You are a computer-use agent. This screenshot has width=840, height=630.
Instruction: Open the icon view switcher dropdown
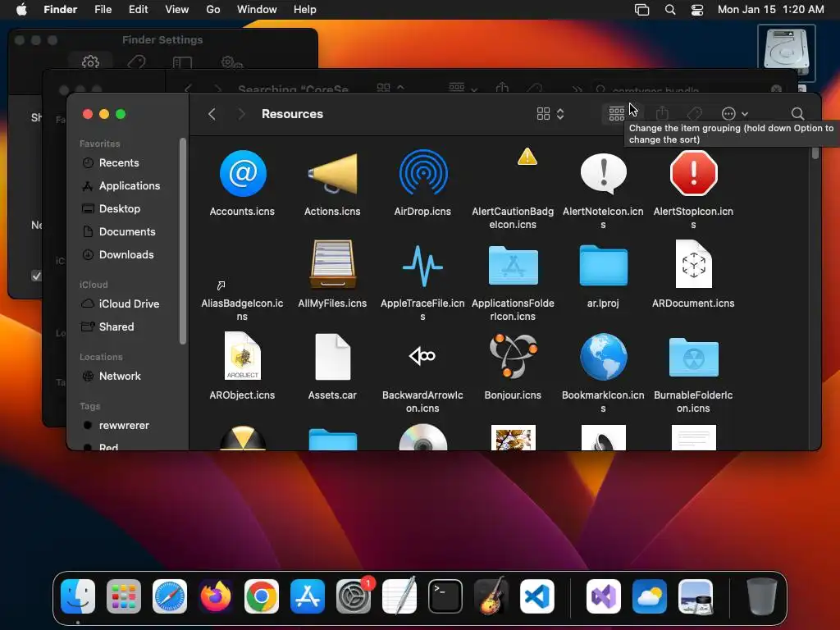[x=550, y=113]
